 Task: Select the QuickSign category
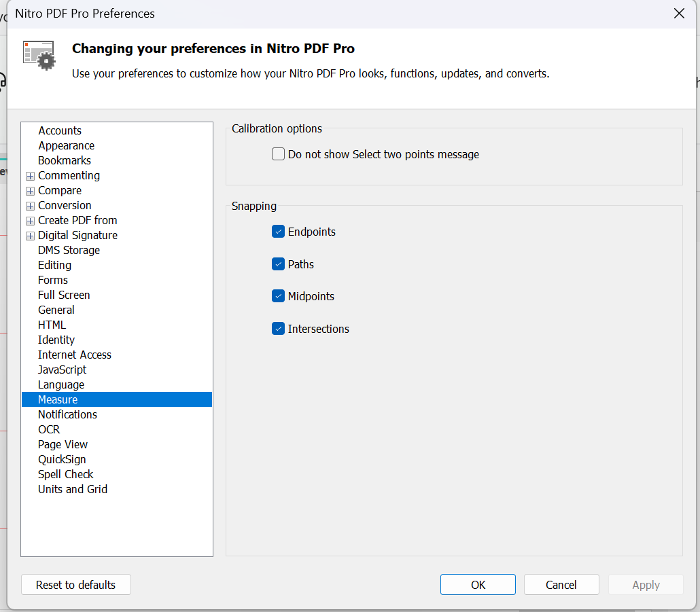pyautogui.click(x=62, y=460)
